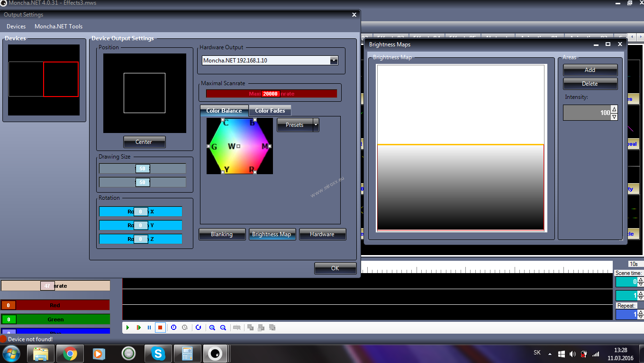Click the white W handle in color hexagon
644x363 pixels.
(238, 146)
